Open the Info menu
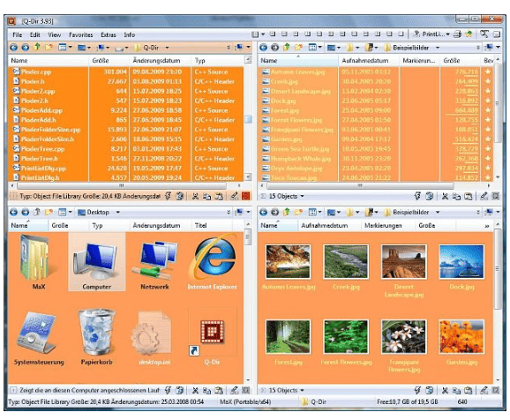 [x=129, y=34]
